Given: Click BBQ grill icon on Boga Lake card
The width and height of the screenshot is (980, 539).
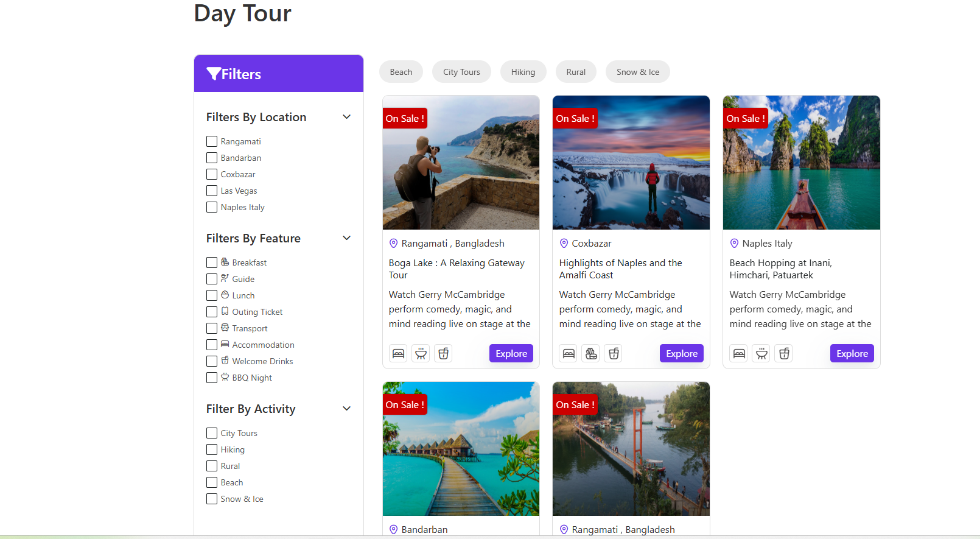Looking at the screenshot, I should point(421,354).
